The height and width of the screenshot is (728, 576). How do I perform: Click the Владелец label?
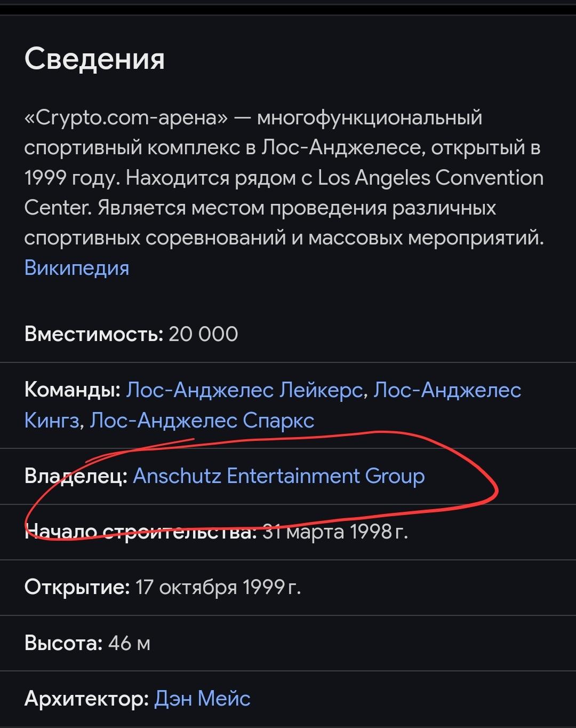click(76, 476)
